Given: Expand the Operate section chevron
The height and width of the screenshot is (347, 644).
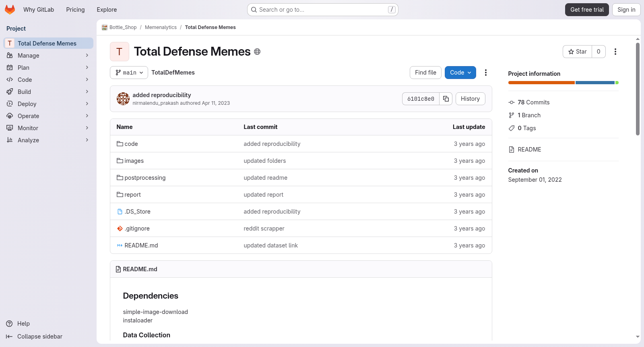Looking at the screenshot, I should [87, 116].
